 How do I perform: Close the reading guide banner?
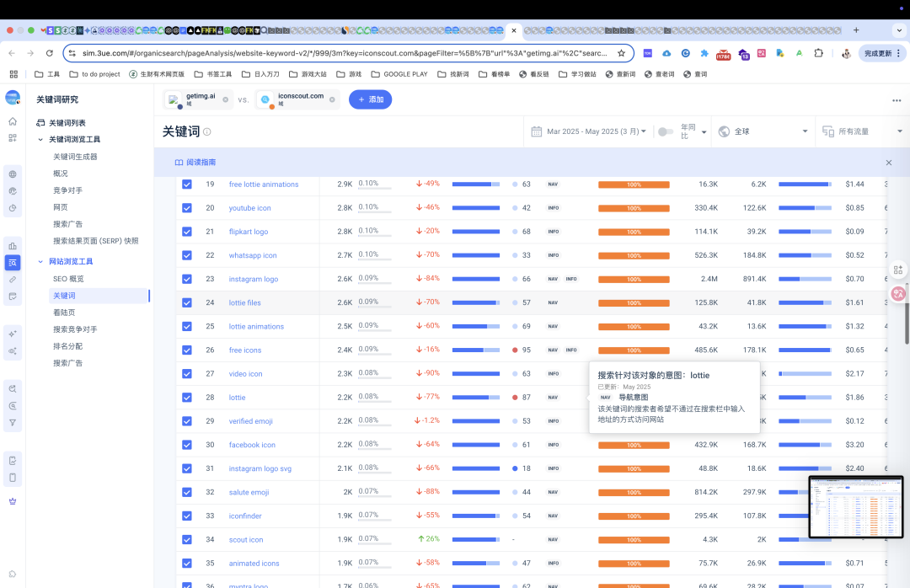pos(889,163)
